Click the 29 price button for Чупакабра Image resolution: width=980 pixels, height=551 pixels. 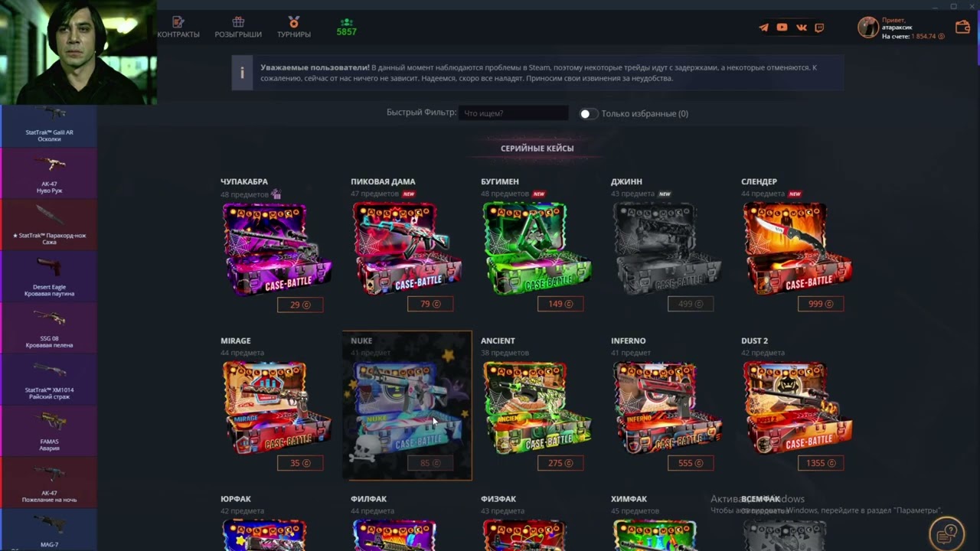pyautogui.click(x=300, y=305)
